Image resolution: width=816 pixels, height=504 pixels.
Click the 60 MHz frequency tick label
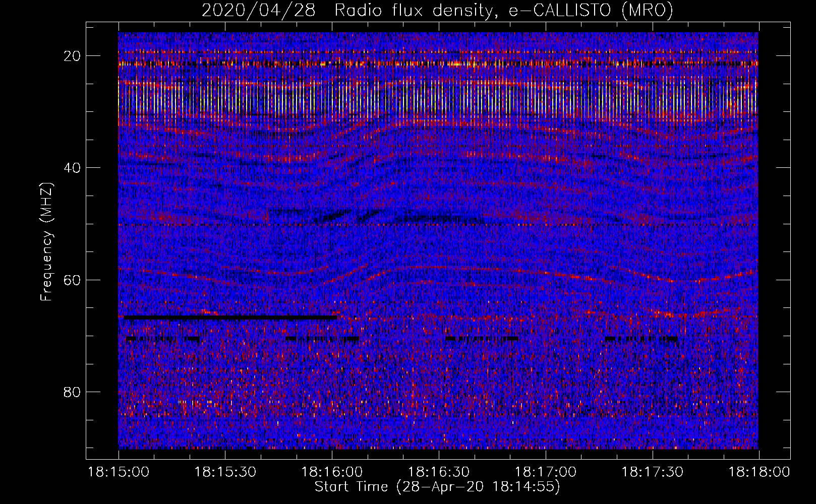[72, 280]
